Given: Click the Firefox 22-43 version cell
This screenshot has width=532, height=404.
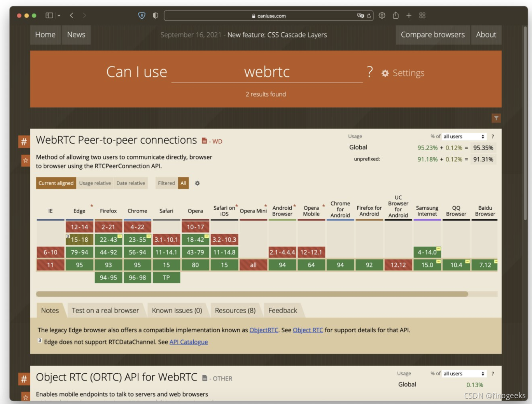Looking at the screenshot, I should 108,240.
